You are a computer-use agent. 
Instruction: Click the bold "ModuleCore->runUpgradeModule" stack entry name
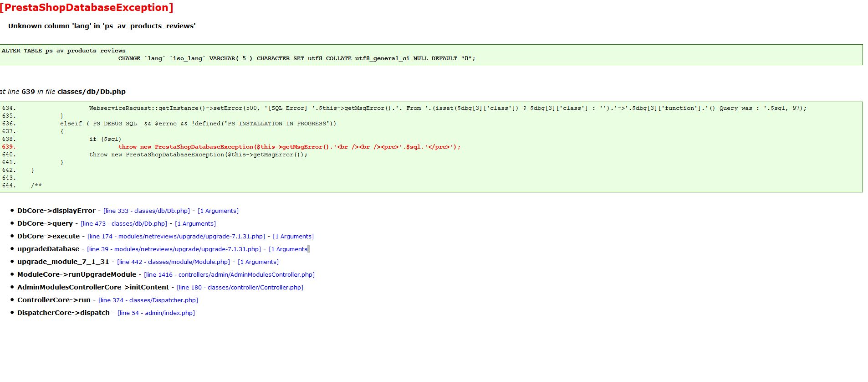click(77, 274)
